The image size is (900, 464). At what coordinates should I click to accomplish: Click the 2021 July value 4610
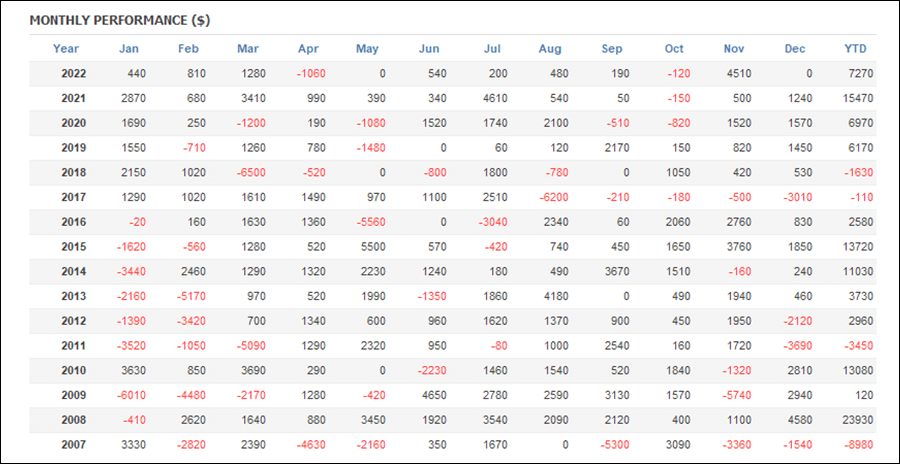point(496,99)
